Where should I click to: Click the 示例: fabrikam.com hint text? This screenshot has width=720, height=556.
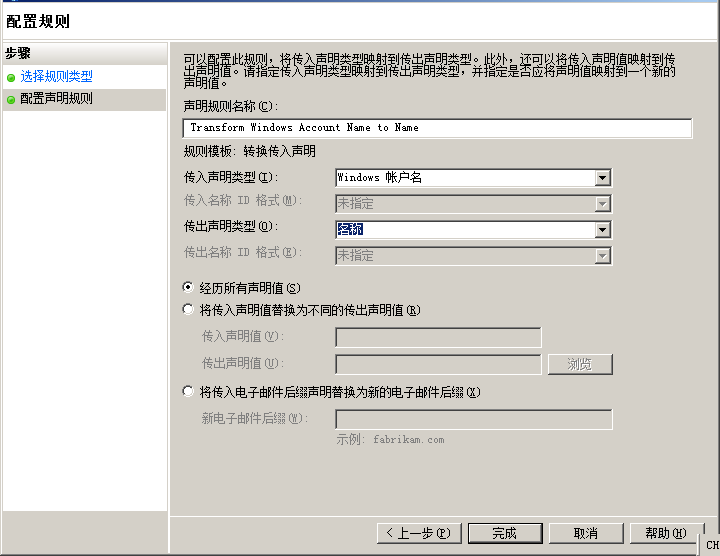pyautogui.click(x=390, y=440)
